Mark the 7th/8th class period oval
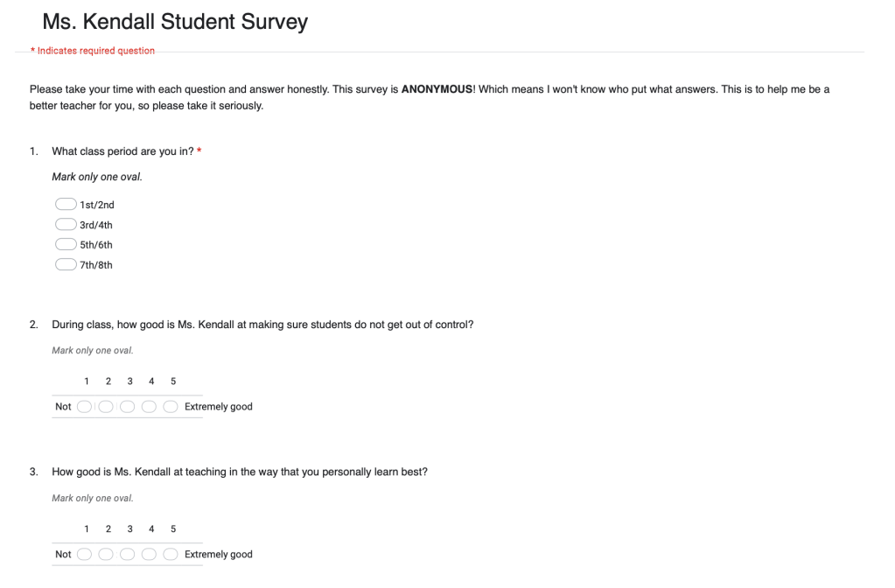This screenshot has width=895, height=588. click(66, 265)
